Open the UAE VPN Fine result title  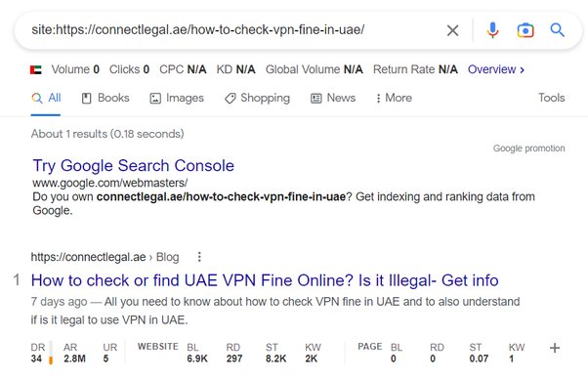pyautogui.click(x=265, y=280)
